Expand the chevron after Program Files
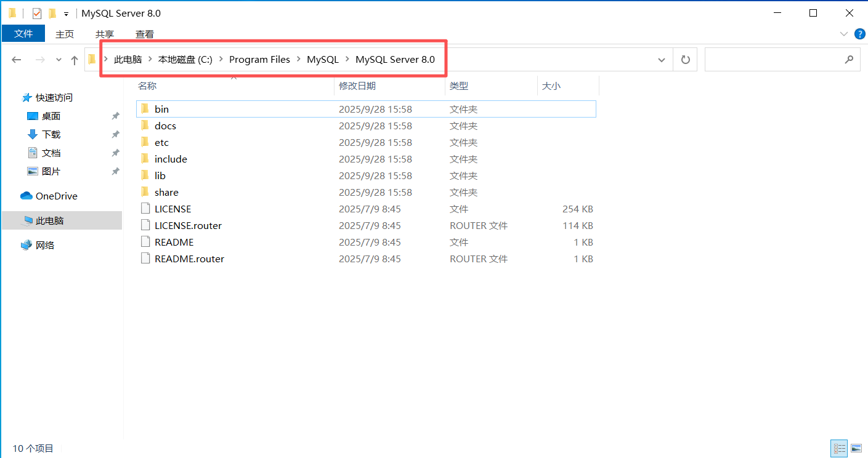868x458 pixels. [x=298, y=60]
